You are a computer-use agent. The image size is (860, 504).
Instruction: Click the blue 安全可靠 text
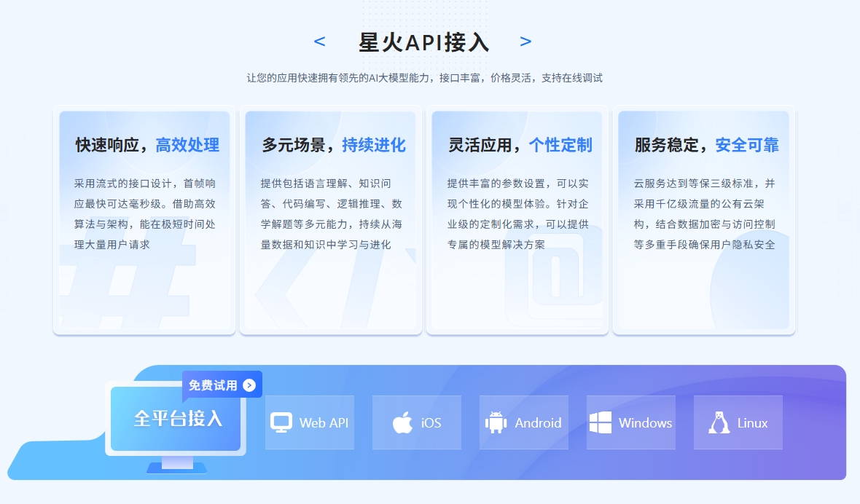pyautogui.click(x=747, y=145)
